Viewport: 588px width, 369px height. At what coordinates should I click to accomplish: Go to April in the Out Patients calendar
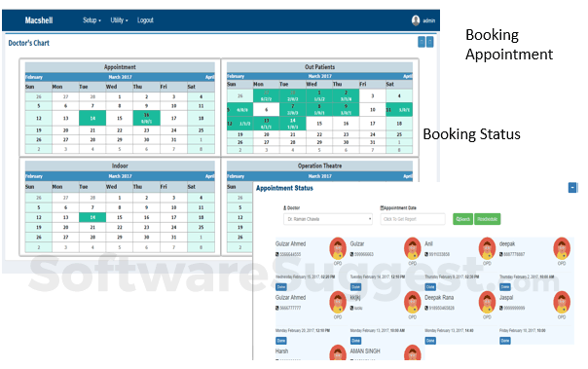coord(408,76)
